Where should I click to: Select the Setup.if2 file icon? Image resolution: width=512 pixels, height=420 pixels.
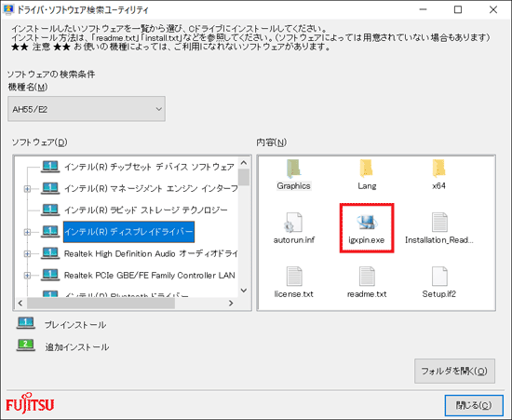(x=439, y=277)
